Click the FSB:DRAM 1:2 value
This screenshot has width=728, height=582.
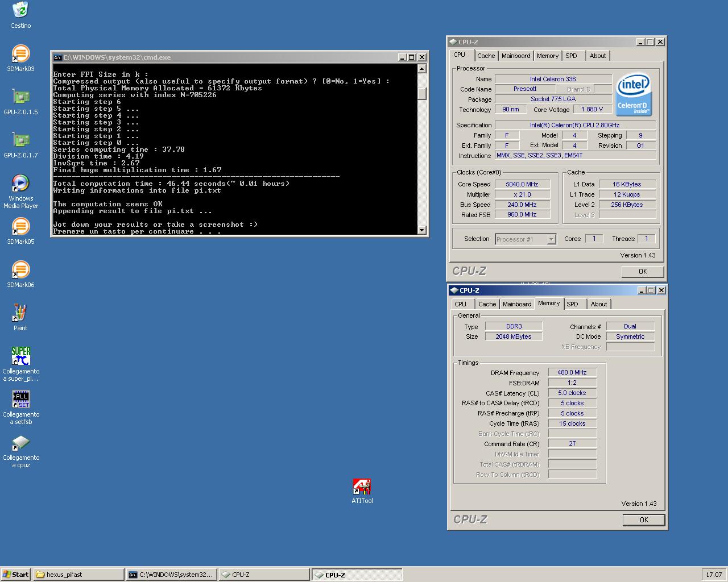click(x=572, y=383)
